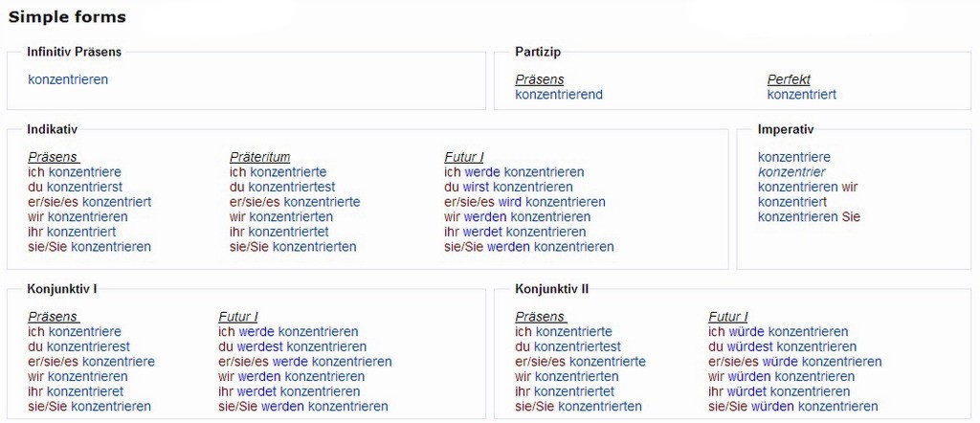Click "konzentriert" under Partizip Perfekt

coord(801,95)
